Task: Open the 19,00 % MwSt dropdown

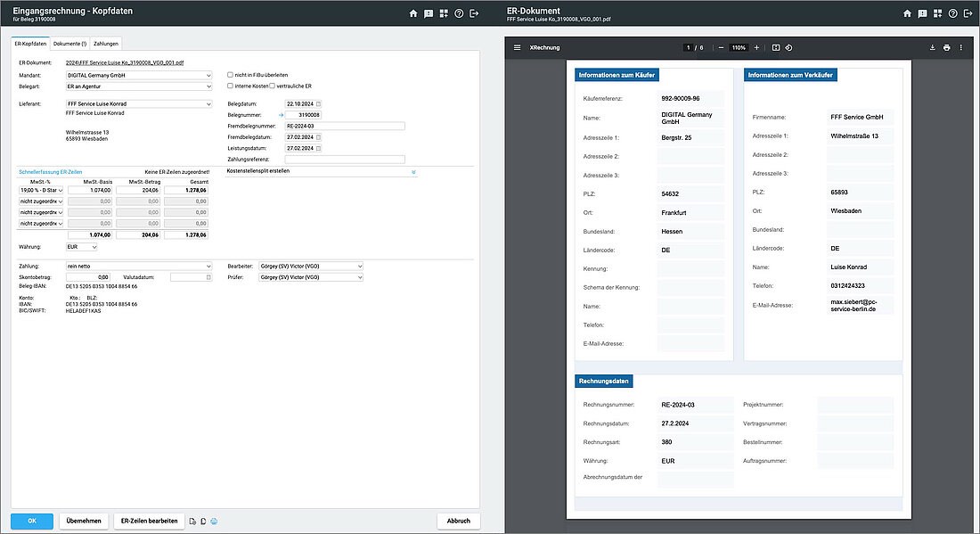Action: (41, 190)
